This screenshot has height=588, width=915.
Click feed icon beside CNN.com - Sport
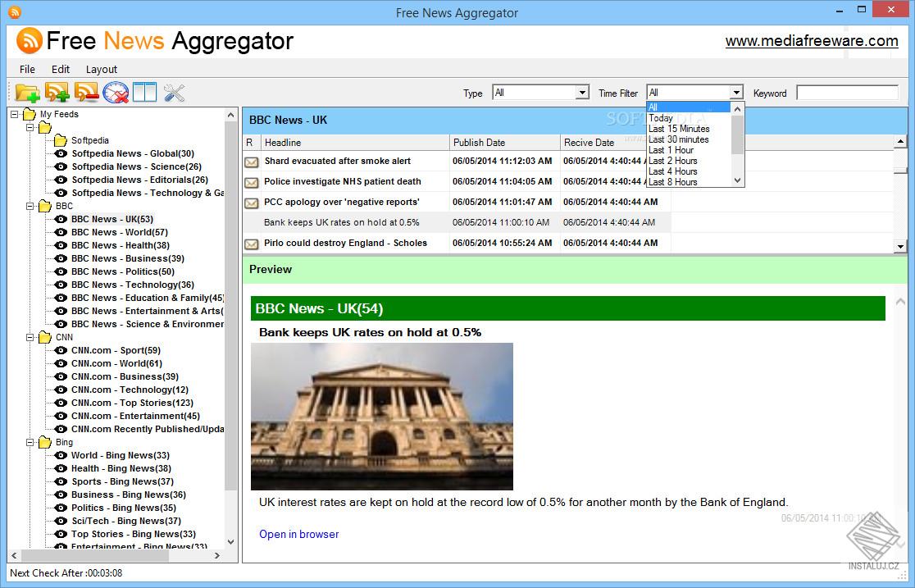tap(61, 350)
